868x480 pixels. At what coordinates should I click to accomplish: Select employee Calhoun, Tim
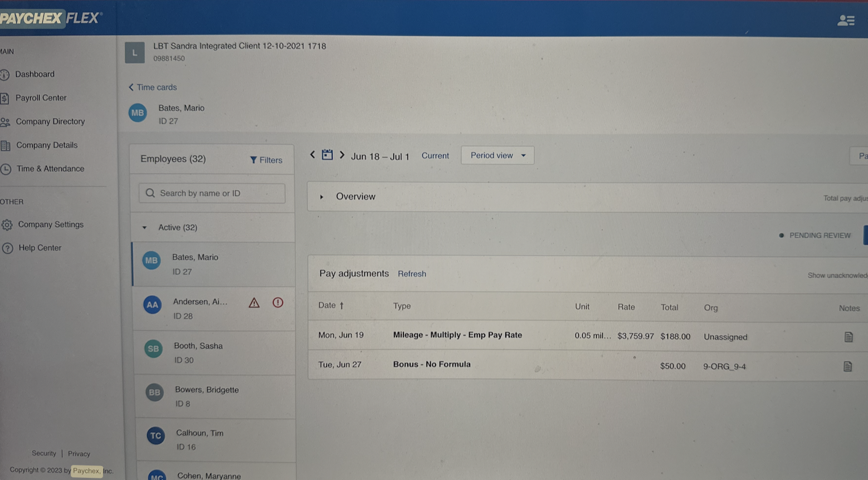pyautogui.click(x=216, y=440)
